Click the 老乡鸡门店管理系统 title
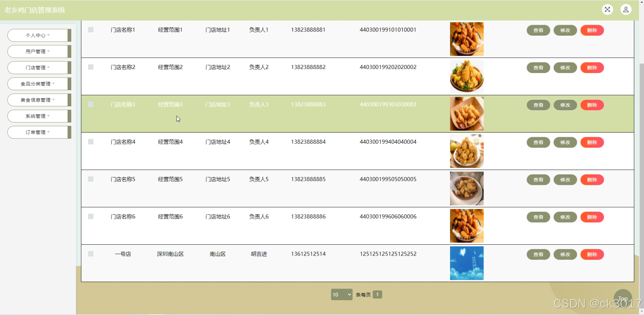Screen dimensions: 644x315 click(35, 10)
